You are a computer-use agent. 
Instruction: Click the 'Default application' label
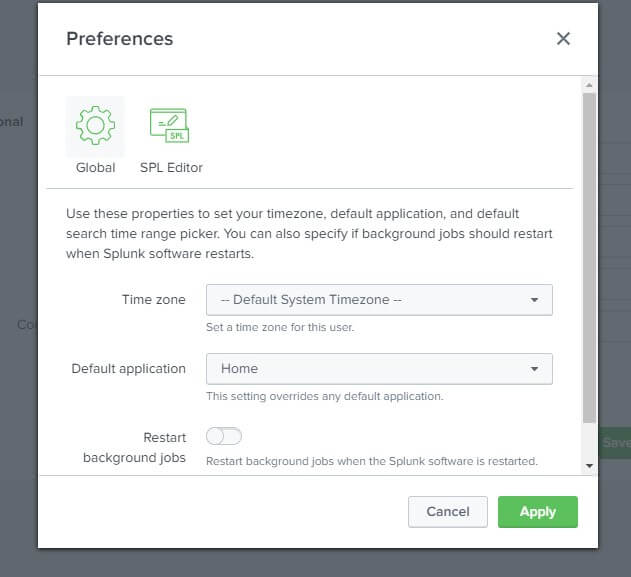pos(128,369)
